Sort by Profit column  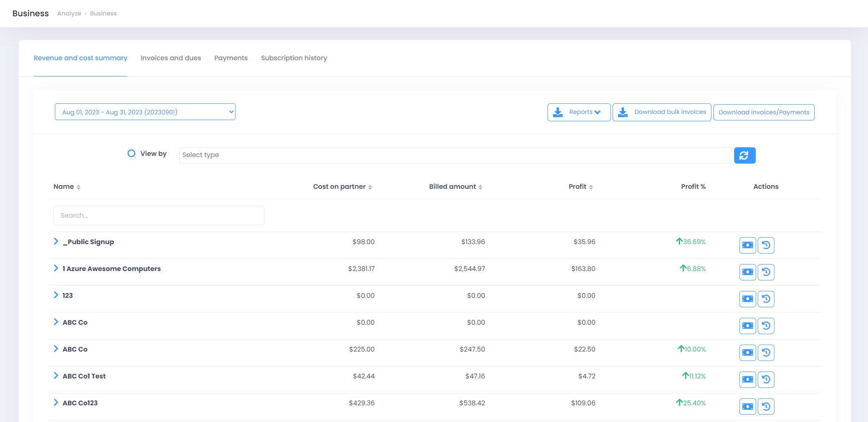[581, 186]
